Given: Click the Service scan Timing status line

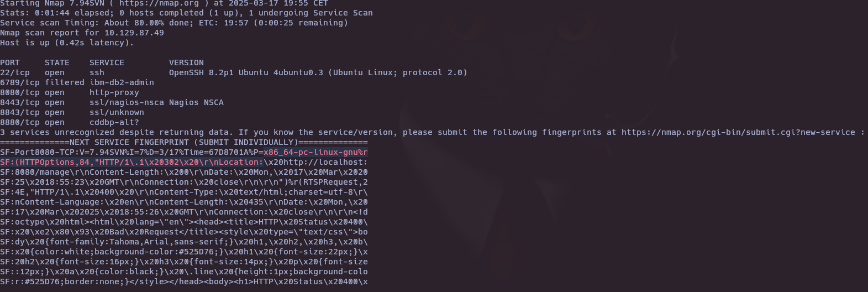Looking at the screenshot, I should (174, 23).
